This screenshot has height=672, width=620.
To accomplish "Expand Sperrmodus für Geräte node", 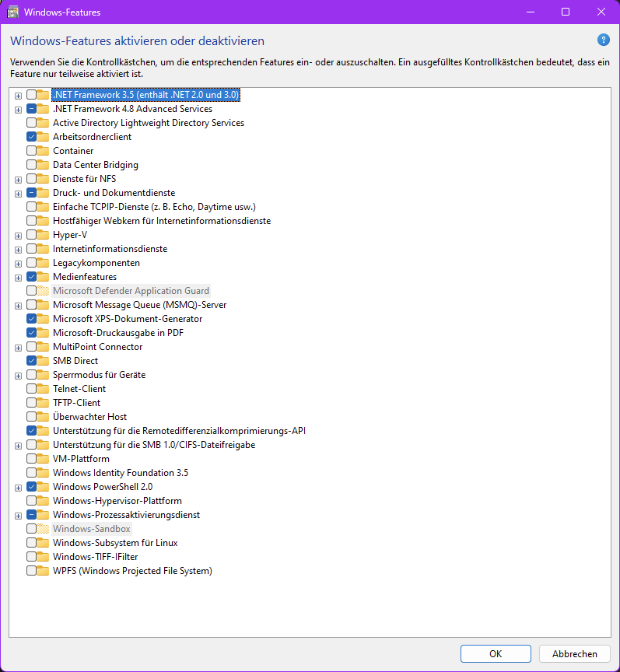I will click(x=18, y=376).
